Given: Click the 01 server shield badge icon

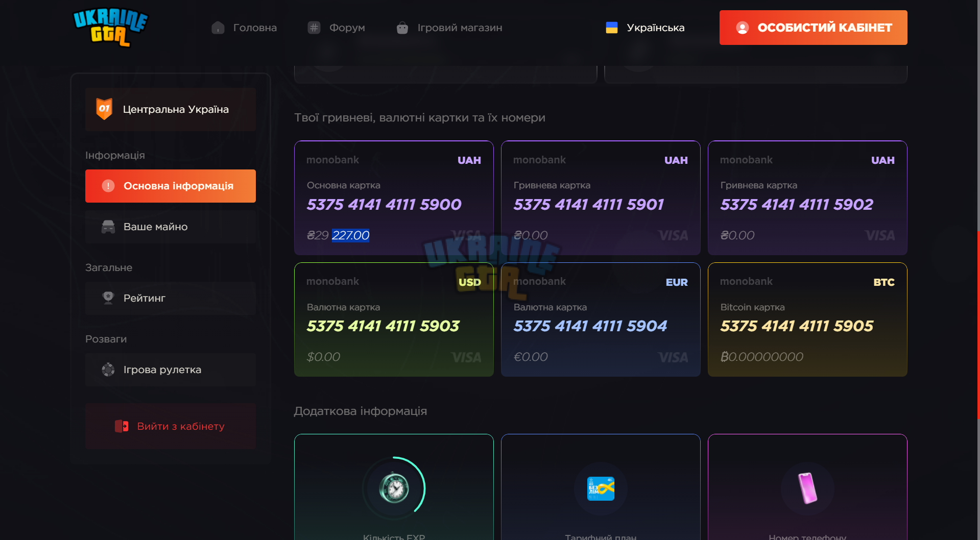Looking at the screenshot, I should (x=104, y=109).
